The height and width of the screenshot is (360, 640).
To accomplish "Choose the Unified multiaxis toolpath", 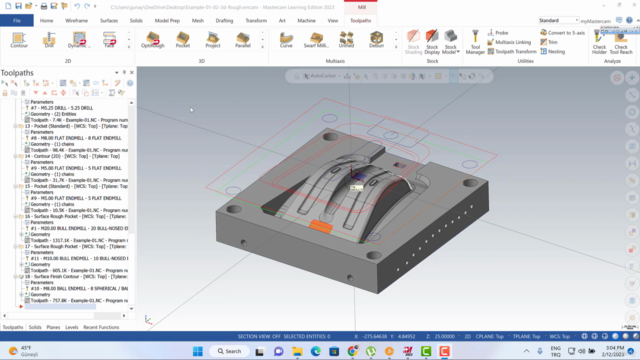I will pos(346,40).
